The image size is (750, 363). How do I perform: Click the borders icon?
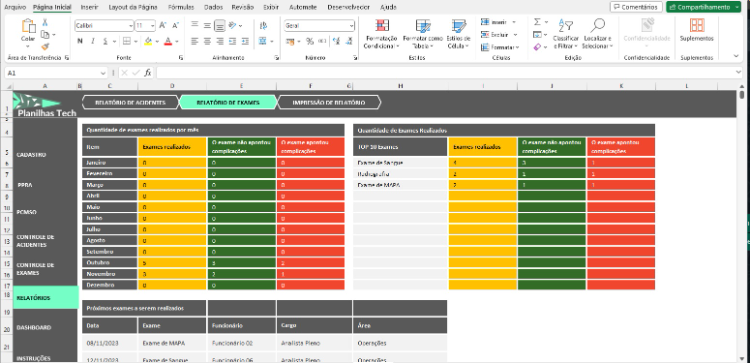pyautogui.click(x=127, y=42)
